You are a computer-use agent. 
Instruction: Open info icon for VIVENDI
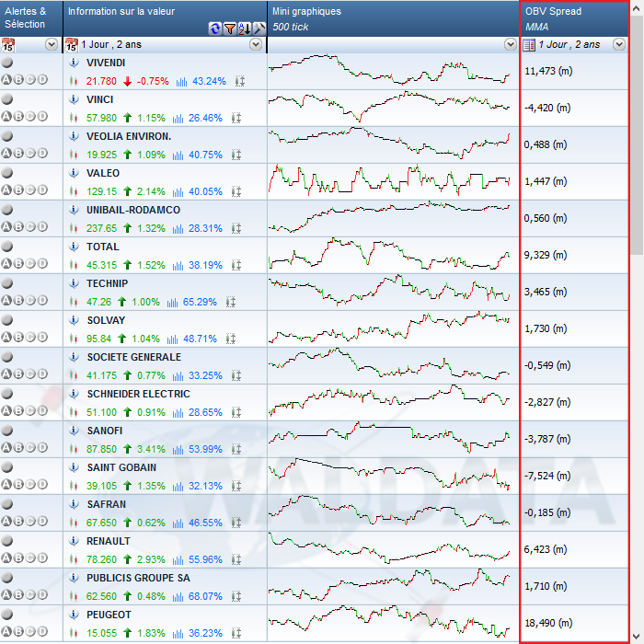pyautogui.click(x=74, y=63)
